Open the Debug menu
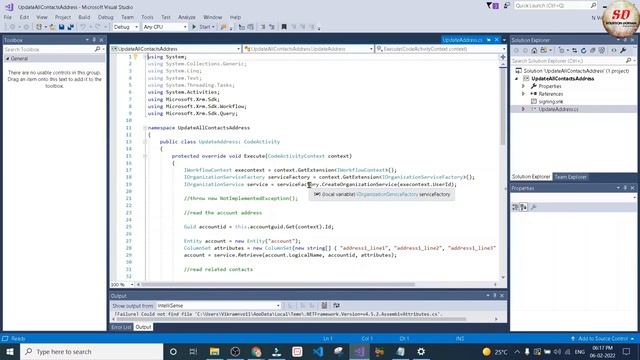 [105, 17]
